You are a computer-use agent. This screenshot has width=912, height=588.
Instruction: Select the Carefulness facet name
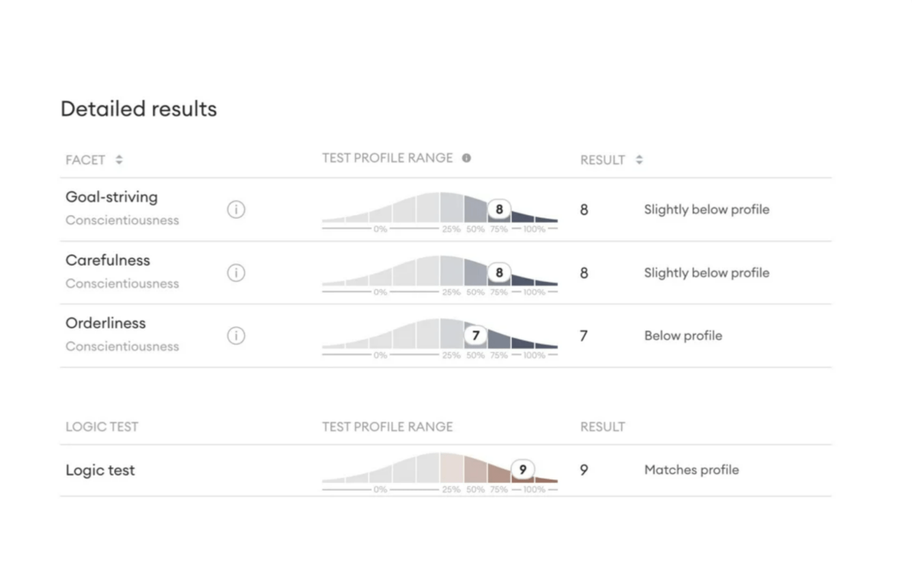[x=107, y=260]
